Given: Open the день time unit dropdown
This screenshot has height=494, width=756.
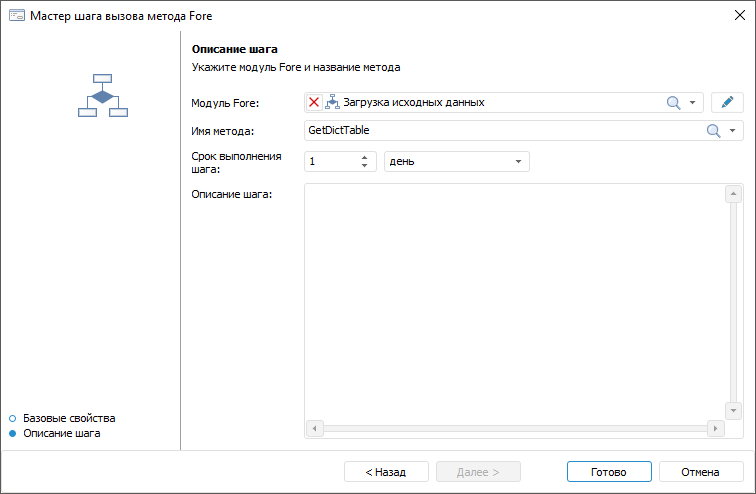Looking at the screenshot, I should pos(519,162).
